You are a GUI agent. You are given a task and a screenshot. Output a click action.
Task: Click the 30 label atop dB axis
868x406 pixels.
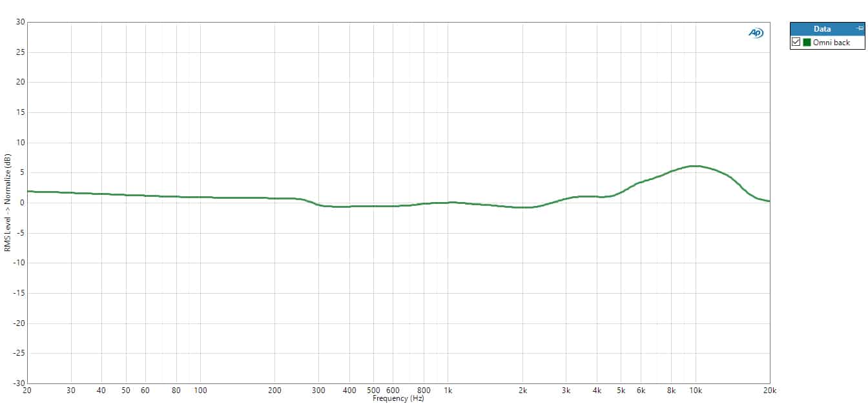[x=21, y=22]
